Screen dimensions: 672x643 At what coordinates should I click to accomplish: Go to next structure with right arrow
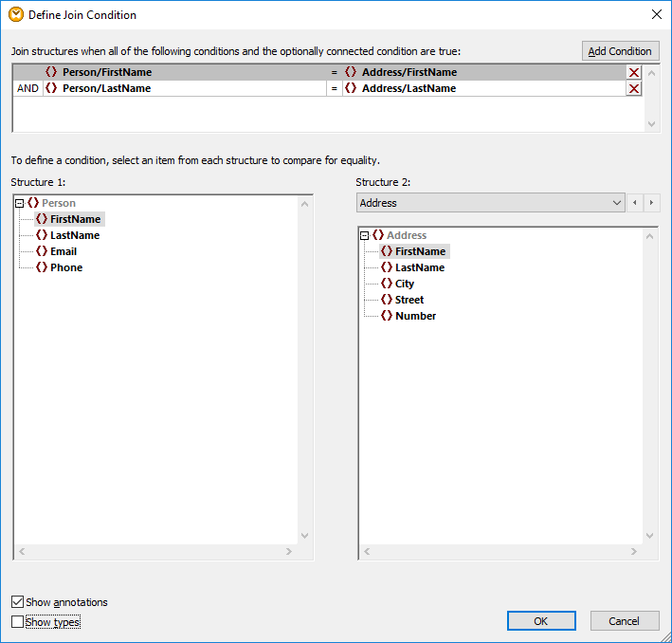(x=651, y=202)
